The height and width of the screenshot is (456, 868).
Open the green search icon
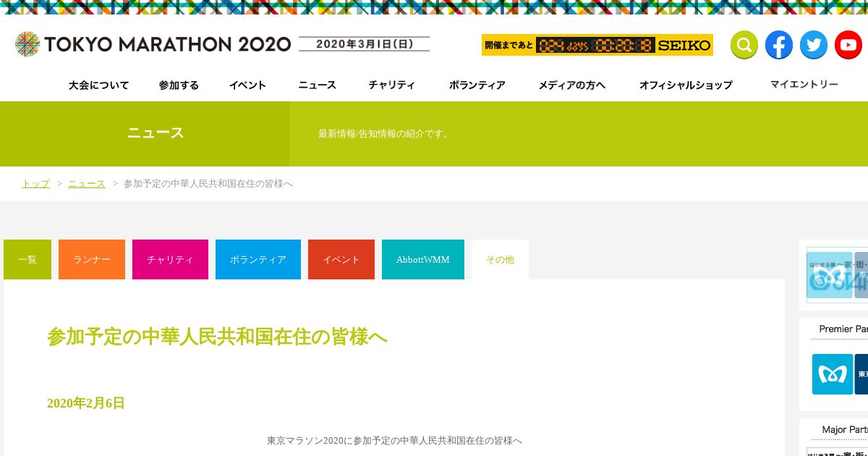click(744, 45)
